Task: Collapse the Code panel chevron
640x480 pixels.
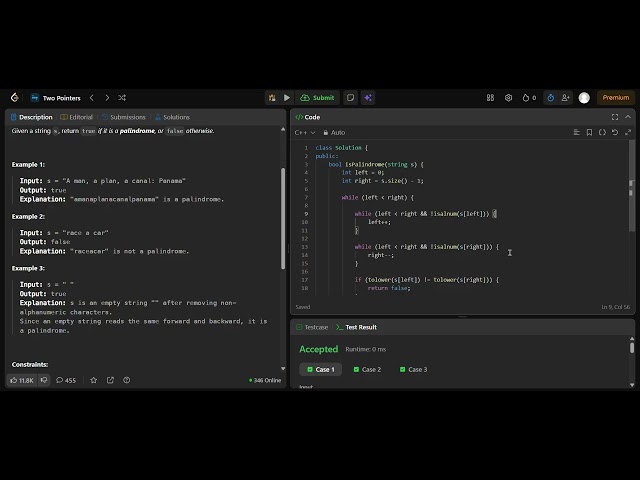Action: (x=628, y=117)
